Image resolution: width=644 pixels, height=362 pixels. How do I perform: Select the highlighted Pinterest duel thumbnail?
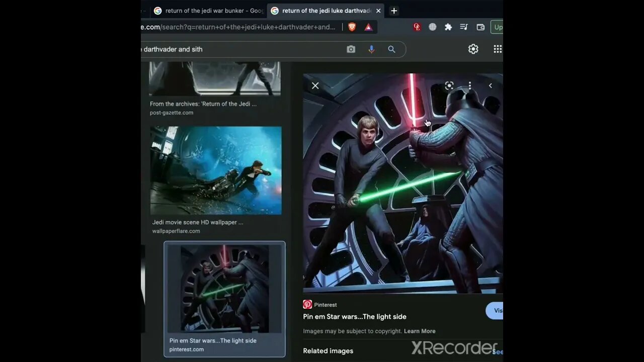tap(224, 289)
